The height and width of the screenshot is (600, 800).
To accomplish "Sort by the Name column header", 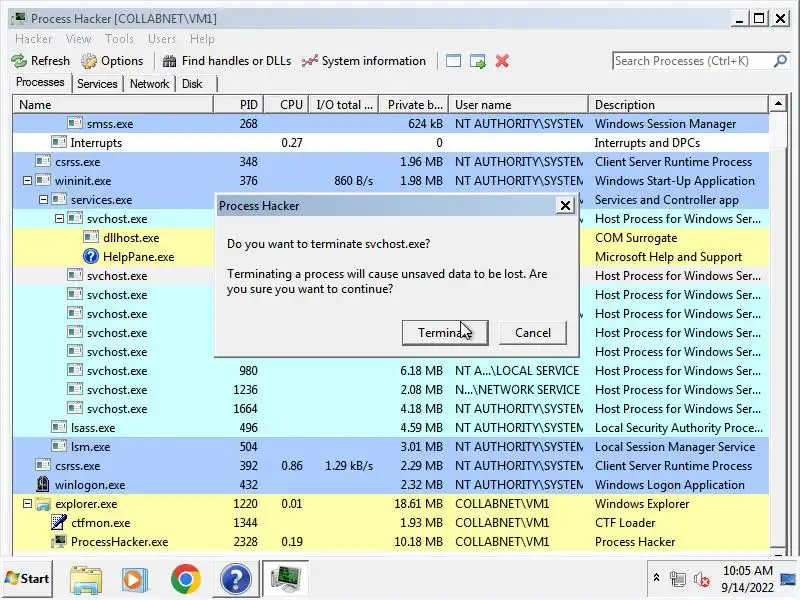I will pyautogui.click(x=113, y=105).
